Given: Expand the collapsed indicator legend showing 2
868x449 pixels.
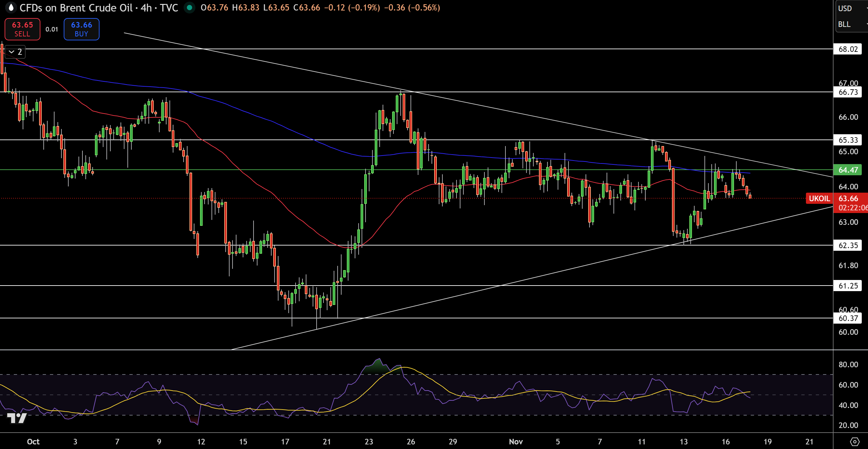Looking at the screenshot, I should click(x=15, y=52).
